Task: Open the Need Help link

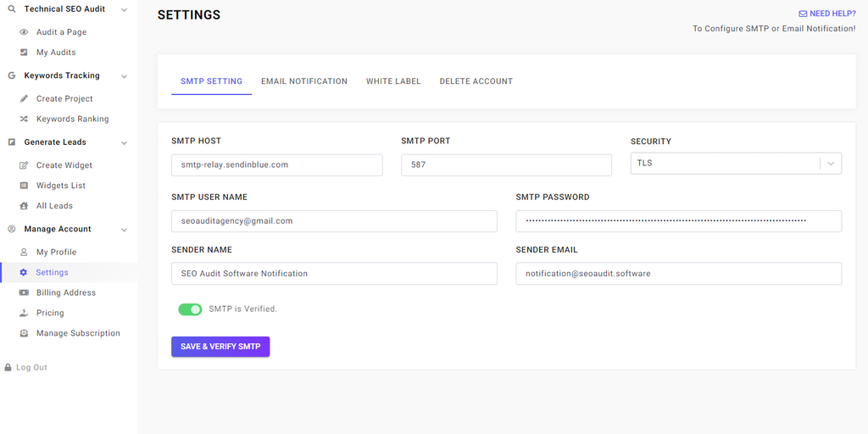Action: (x=826, y=14)
